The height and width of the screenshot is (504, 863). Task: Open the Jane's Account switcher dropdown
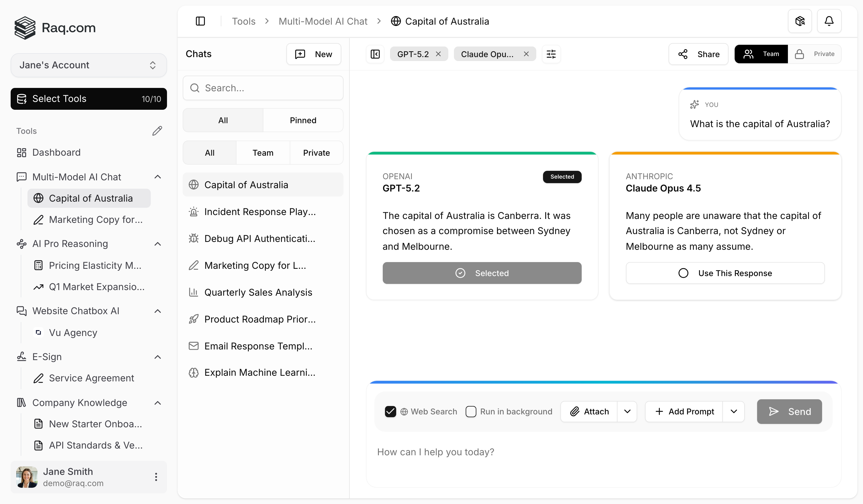(89, 65)
